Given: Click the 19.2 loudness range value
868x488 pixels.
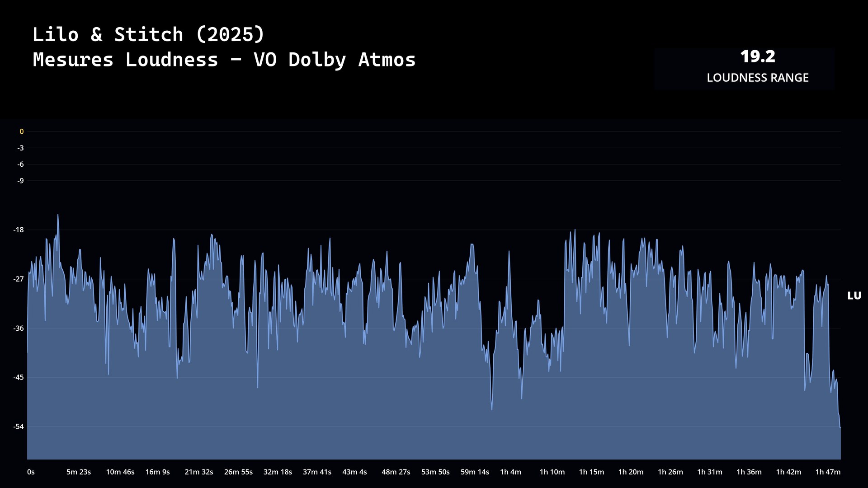Looking at the screenshot, I should coord(758,57).
